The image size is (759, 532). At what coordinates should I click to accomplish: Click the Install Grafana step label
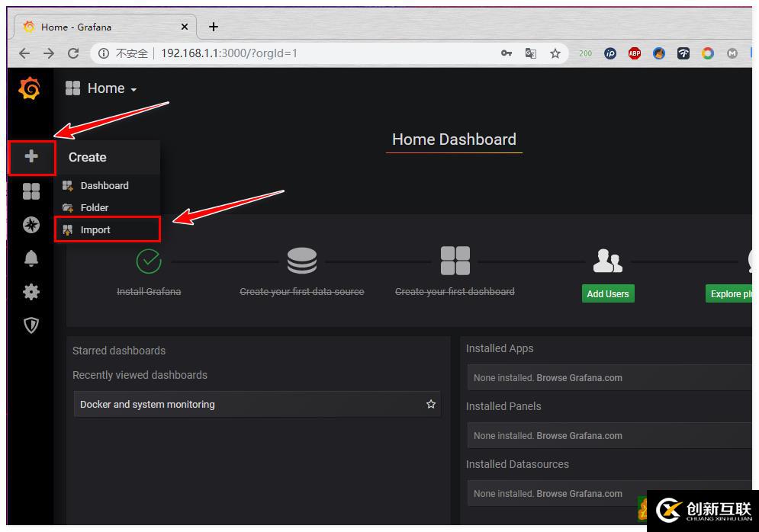click(x=149, y=292)
